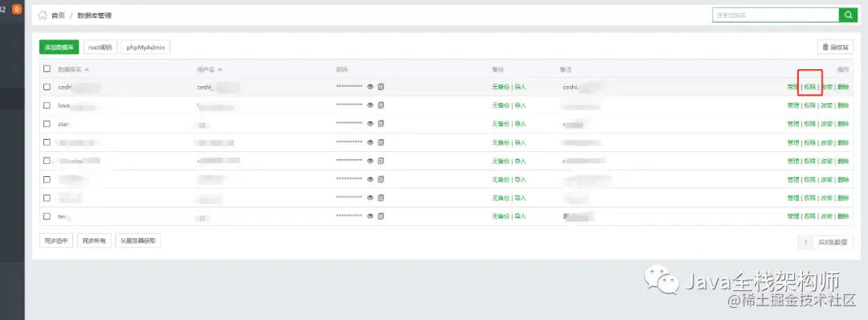Viewport: 868px width, 320px height.
Task: Click the home icon in the breadcrumb
Action: (x=42, y=15)
